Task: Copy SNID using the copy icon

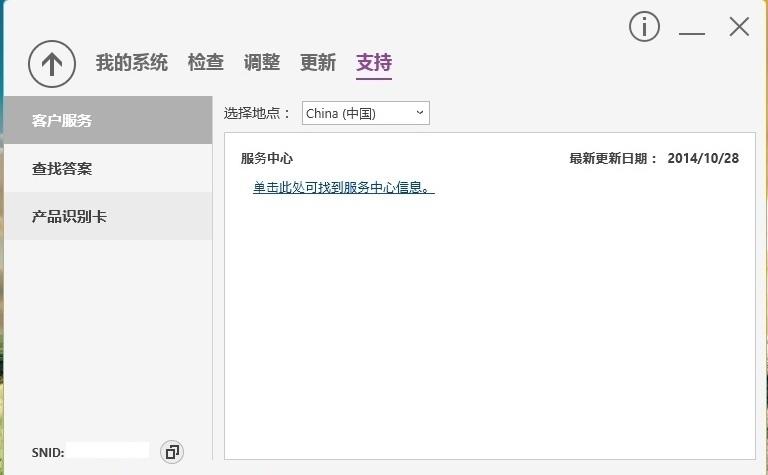Action: pyautogui.click(x=172, y=452)
